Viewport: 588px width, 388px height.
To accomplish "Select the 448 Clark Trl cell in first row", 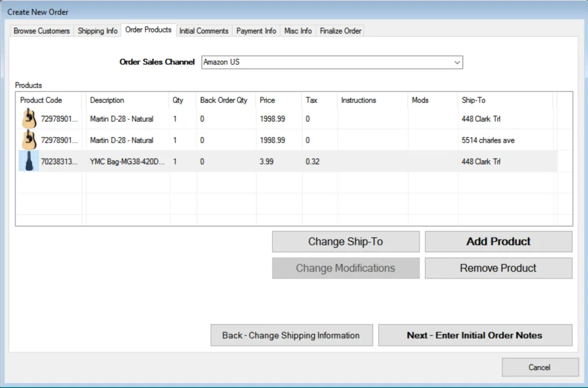I will 481,119.
